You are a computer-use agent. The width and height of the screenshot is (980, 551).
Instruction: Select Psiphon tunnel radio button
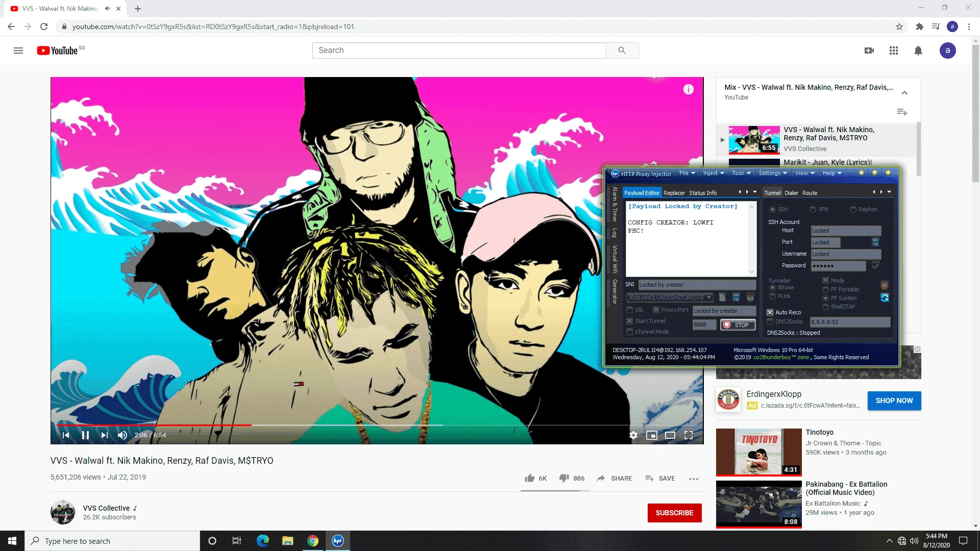[853, 210]
